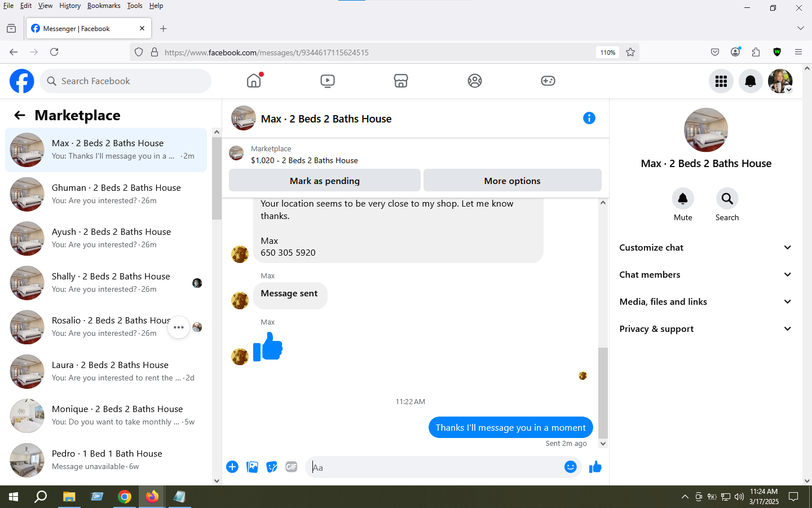Viewport: 812px width, 508px height.
Task: Expand Media, files and links section
Action: 705,301
